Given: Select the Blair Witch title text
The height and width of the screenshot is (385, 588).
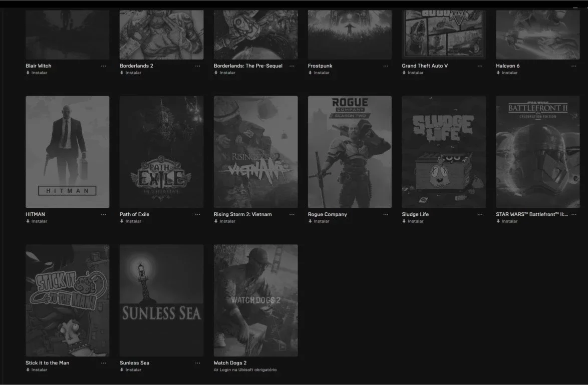Looking at the screenshot, I should click(x=38, y=66).
